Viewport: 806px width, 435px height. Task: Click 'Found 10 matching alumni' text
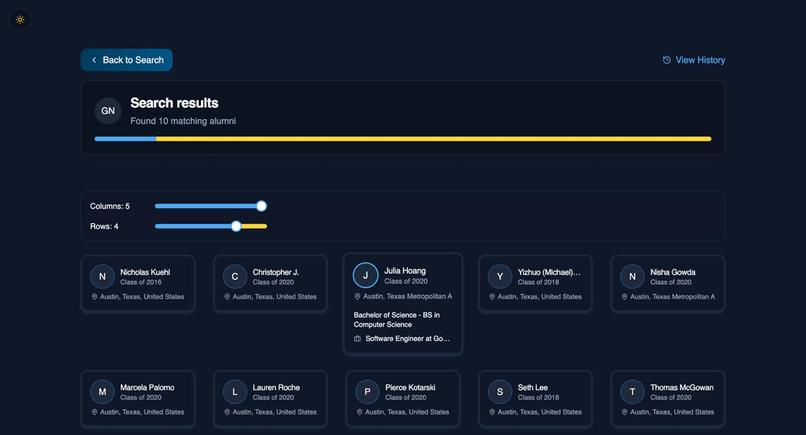pos(183,121)
